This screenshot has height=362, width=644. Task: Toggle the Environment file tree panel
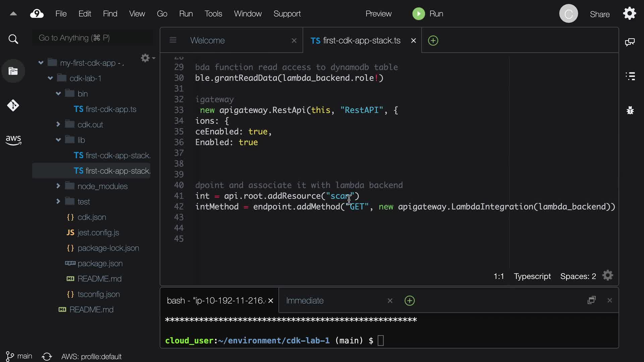click(13, 71)
